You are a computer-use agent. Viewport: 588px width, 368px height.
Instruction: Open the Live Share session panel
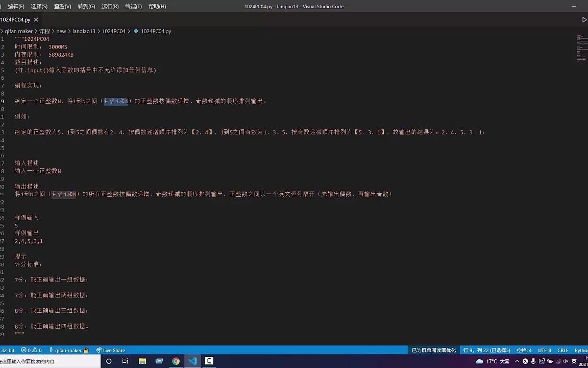111,350
